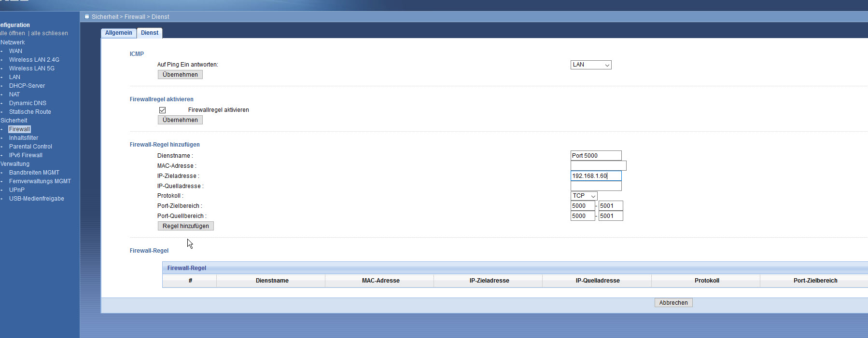Click Port-Quellbereich start field 5000
Screen dimensions: 868x338
(583, 216)
